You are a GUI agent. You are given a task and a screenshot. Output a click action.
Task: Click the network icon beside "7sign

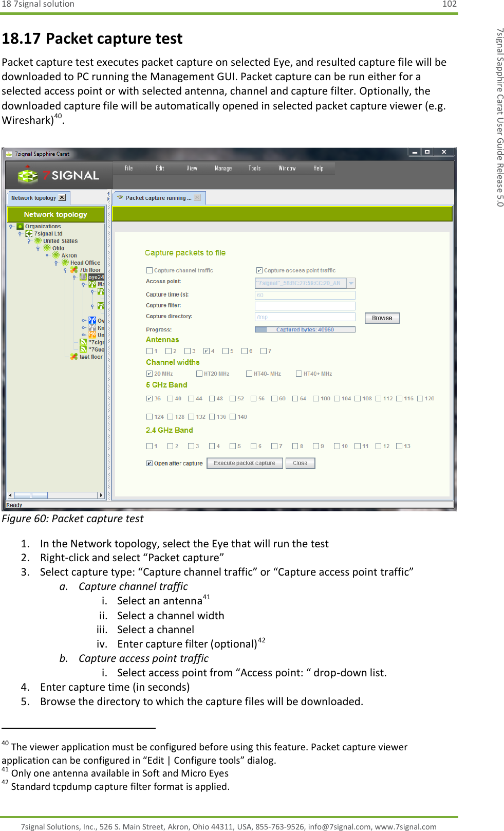pos(83,342)
